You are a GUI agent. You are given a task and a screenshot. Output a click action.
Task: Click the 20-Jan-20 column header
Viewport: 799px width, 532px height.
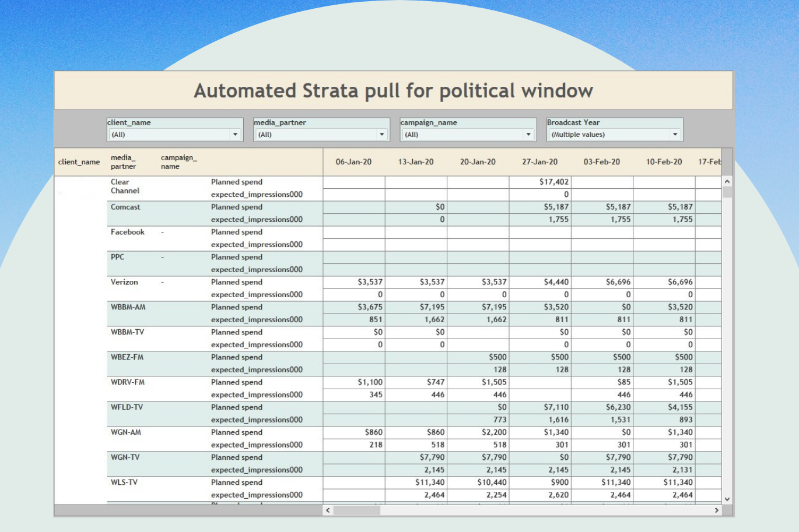click(478, 162)
